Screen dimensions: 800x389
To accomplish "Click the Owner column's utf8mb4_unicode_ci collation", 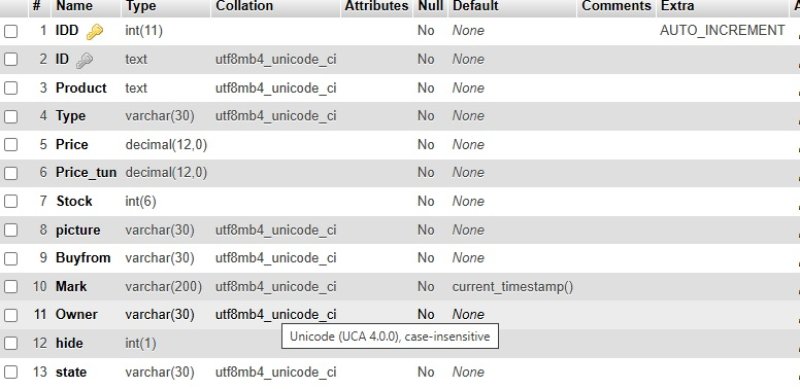I will pos(276,314).
